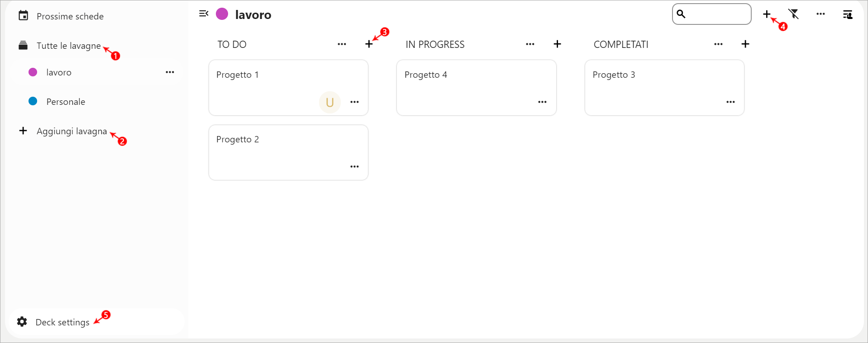868x343 pixels.
Task: Open Progetto 1 card actions menu
Action: 354,102
